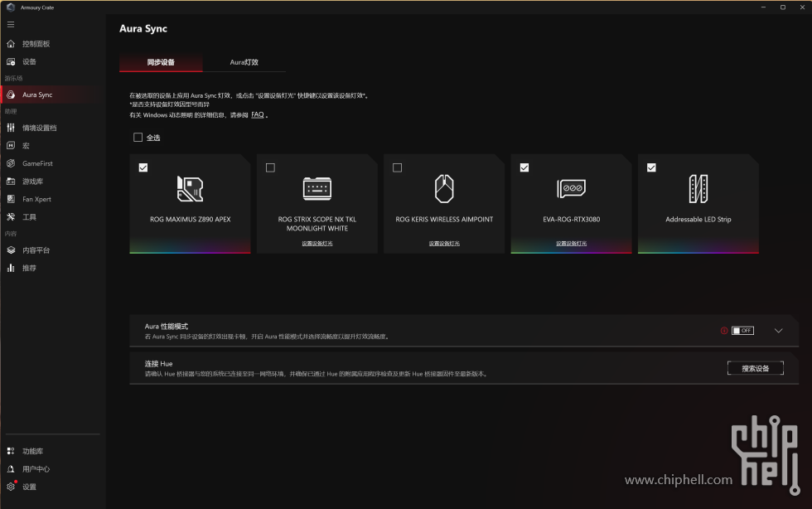Open GameFirst in the sidebar
The image size is (812, 509).
(x=37, y=163)
